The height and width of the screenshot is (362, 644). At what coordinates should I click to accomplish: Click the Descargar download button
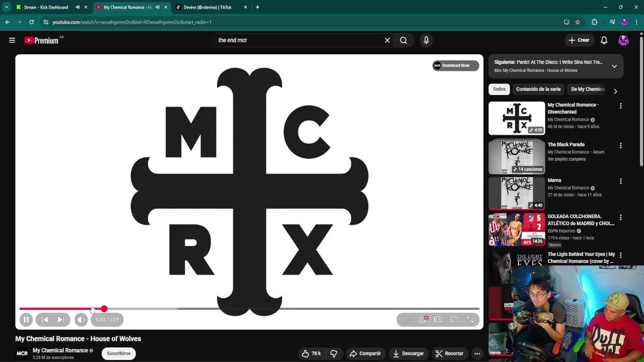409,353
